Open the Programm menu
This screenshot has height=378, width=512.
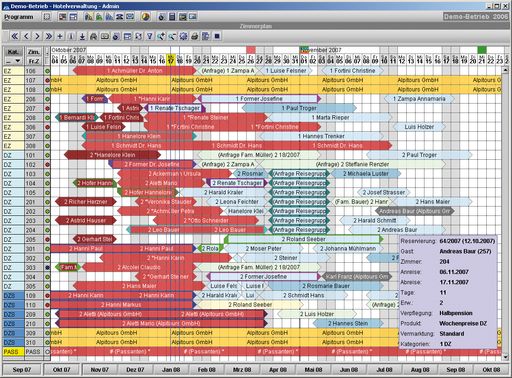tap(19, 17)
